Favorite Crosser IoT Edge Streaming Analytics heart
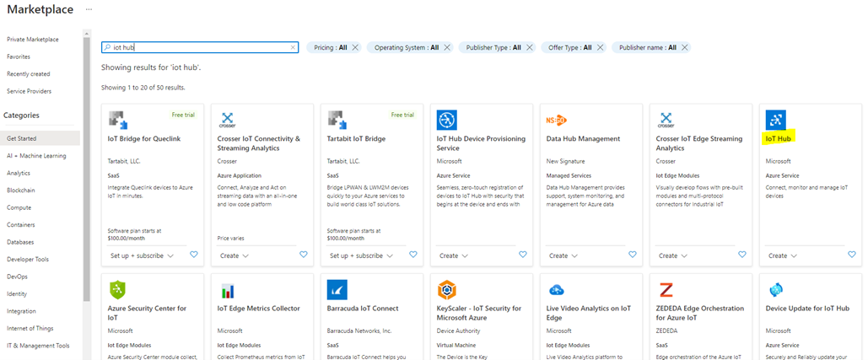This screenshot has width=868, height=360. click(741, 255)
